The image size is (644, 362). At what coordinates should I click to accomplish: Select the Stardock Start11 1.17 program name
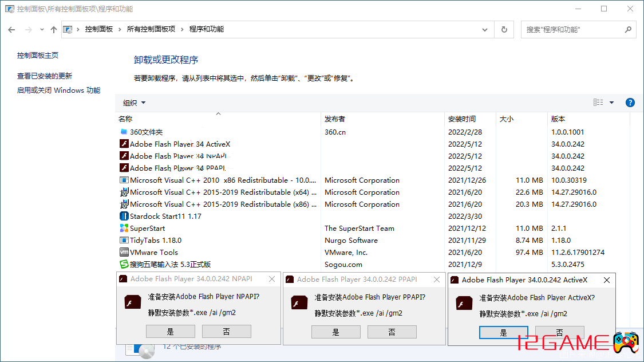click(x=165, y=216)
